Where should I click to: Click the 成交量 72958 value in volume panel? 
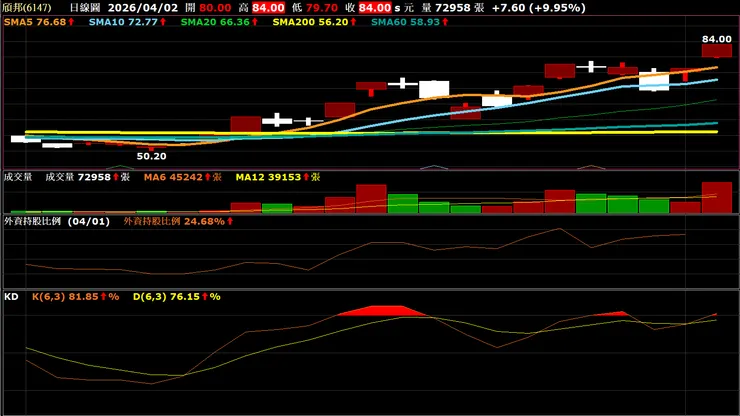tap(88, 177)
